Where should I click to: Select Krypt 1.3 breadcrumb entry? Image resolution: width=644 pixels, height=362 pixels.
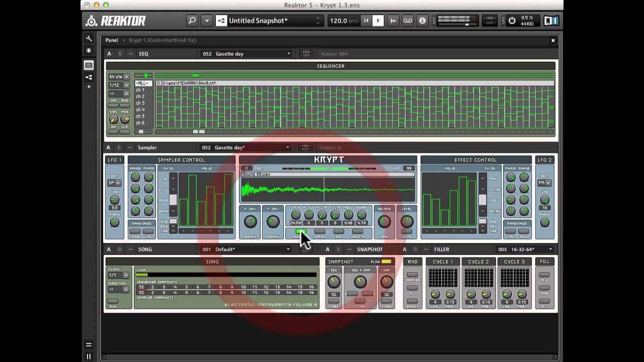point(162,40)
